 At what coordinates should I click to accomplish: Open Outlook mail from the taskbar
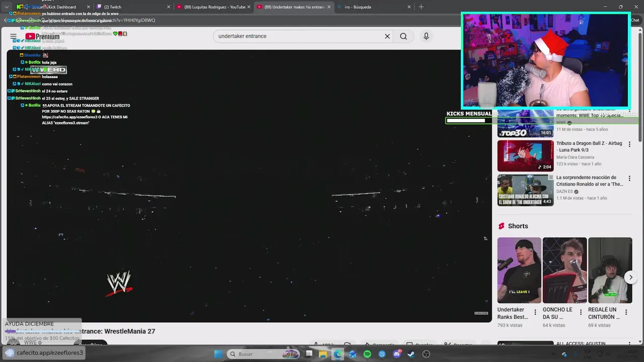click(x=352, y=354)
